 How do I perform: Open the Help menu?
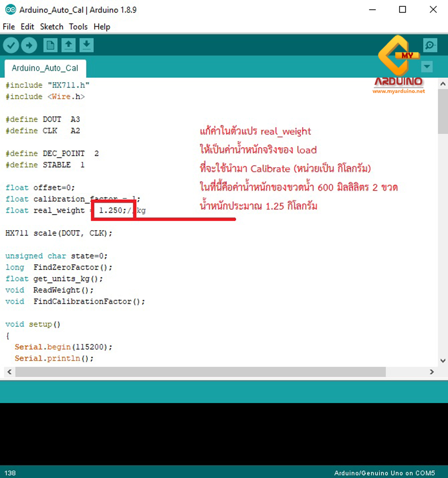102,27
